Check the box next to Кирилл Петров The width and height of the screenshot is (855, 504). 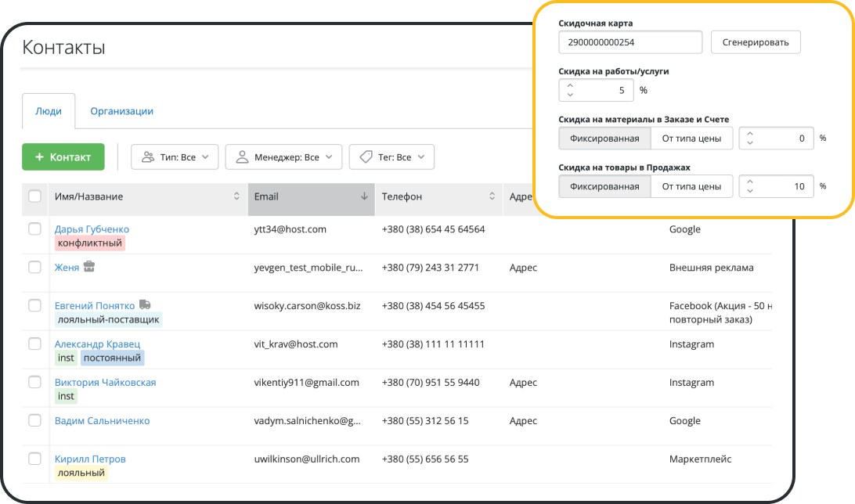pyautogui.click(x=34, y=459)
